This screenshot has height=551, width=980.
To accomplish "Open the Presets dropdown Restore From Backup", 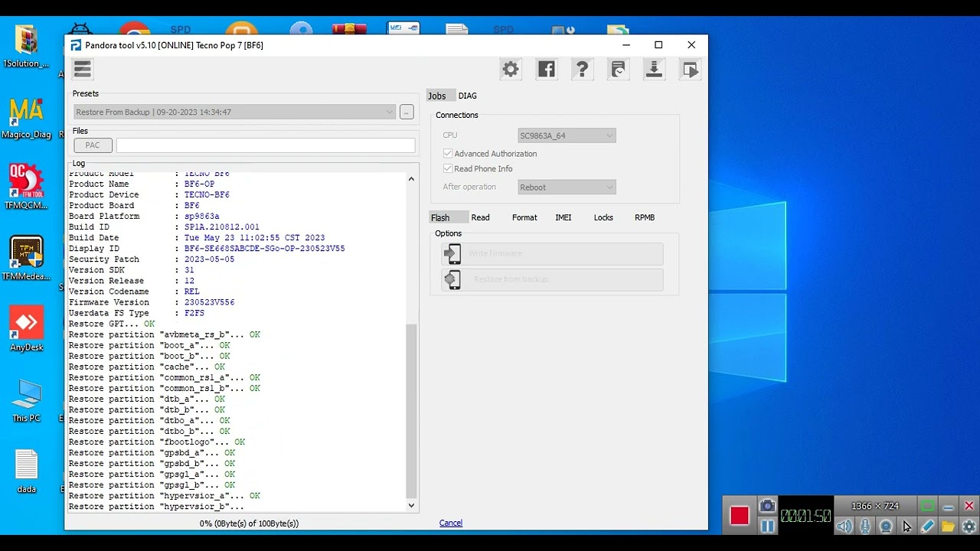I will [x=235, y=112].
